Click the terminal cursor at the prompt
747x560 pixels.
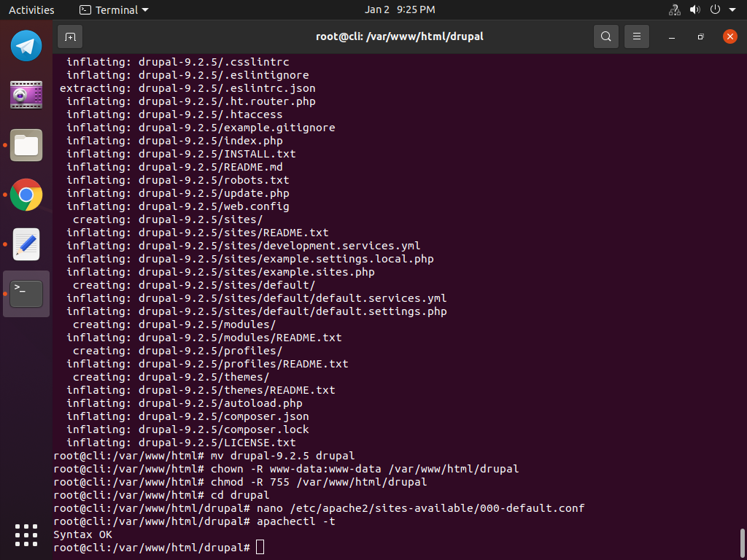[x=260, y=548]
